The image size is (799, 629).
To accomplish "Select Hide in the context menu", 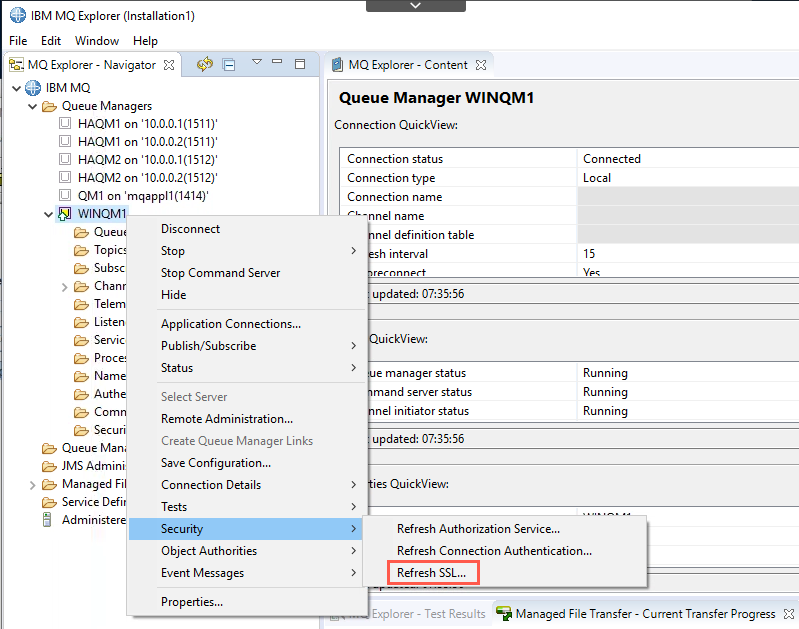I will 174,295.
